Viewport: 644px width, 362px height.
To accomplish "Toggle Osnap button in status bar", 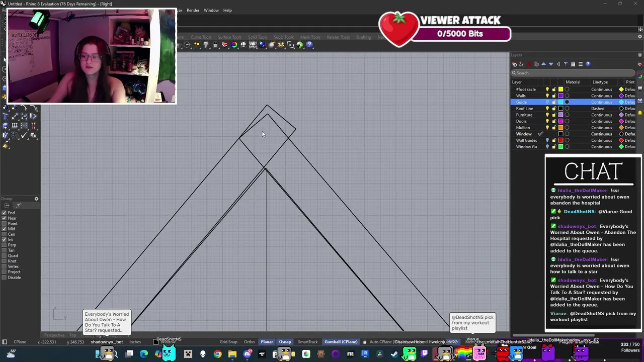I will (285, 342).
